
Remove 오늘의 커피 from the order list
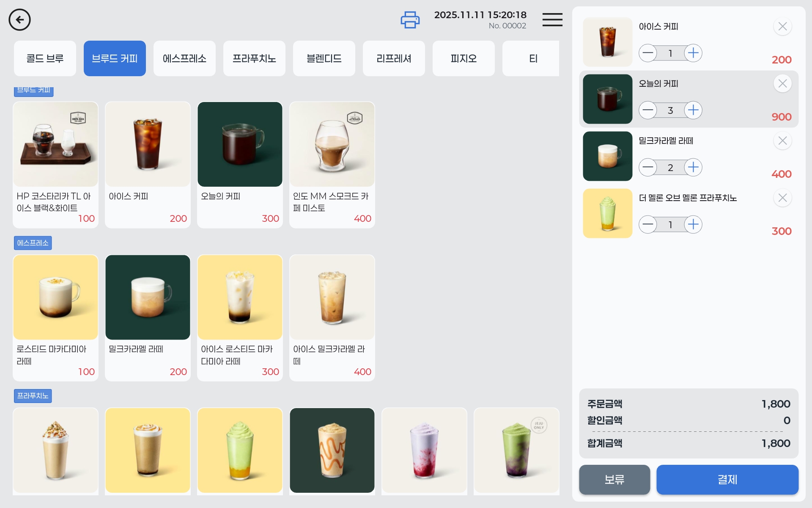pos(782,84)
